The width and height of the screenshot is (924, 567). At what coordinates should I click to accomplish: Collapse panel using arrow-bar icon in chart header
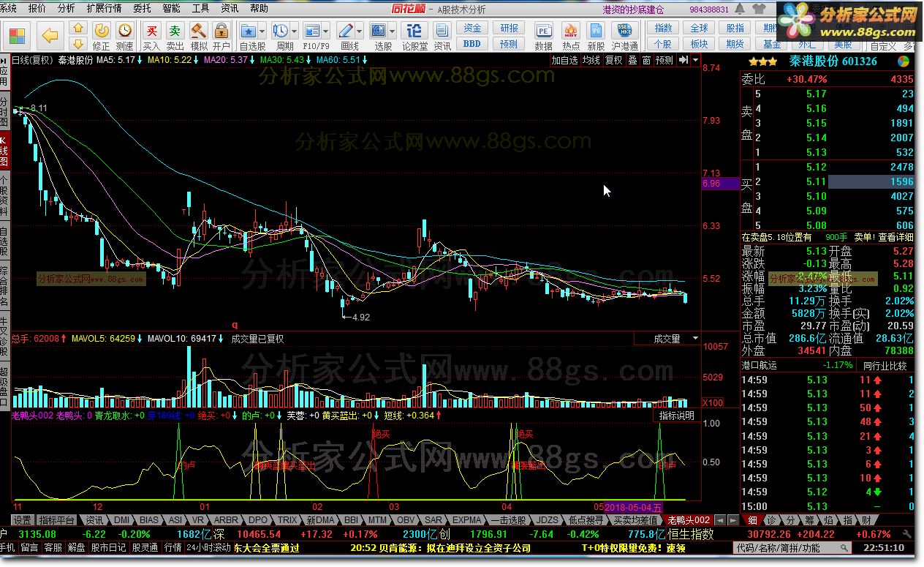click(683, 60)
